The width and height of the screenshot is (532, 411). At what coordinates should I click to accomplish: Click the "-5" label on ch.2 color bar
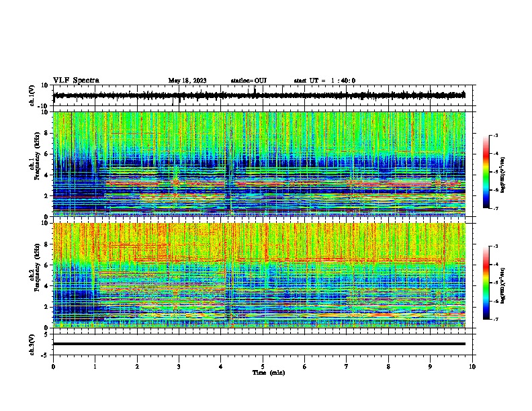coord(496,283)
